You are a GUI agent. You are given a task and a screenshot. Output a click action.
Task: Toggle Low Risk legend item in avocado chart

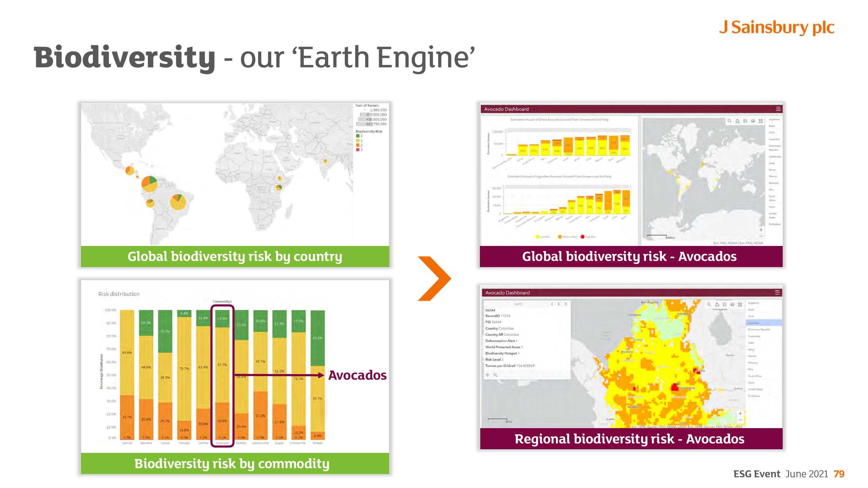(x=543, y=237)
